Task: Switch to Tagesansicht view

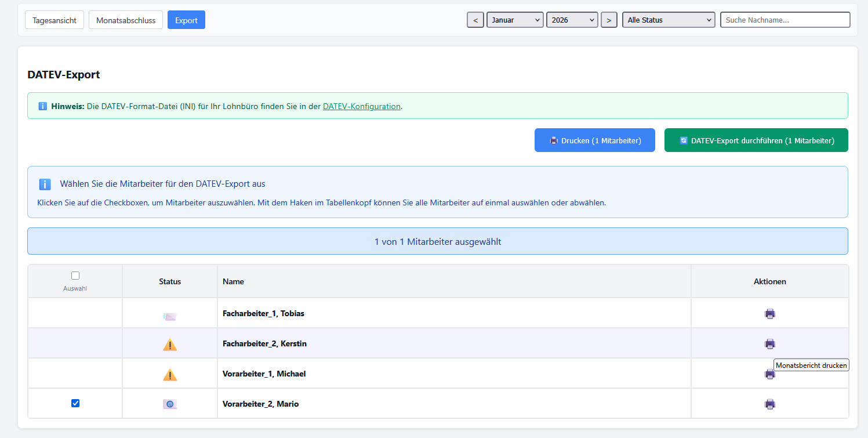Action: pyautogui.click(x=55, y=20)
